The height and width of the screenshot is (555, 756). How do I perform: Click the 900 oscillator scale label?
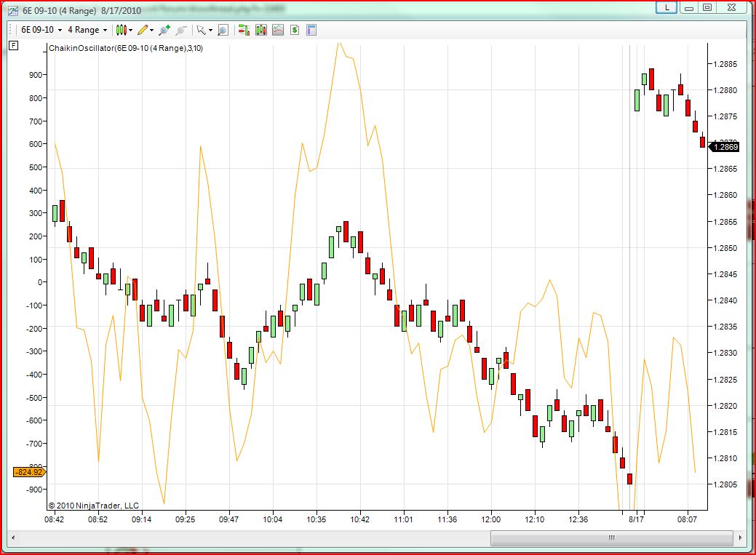tap(36, 75)
